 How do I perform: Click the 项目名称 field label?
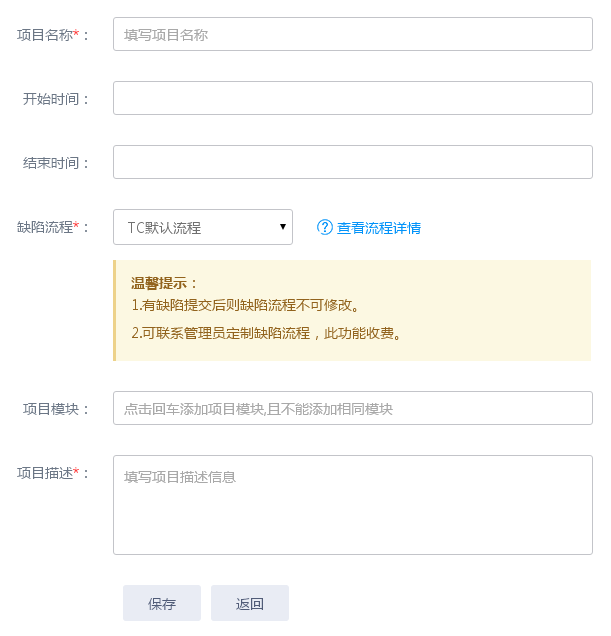click(x=48, y=35)
